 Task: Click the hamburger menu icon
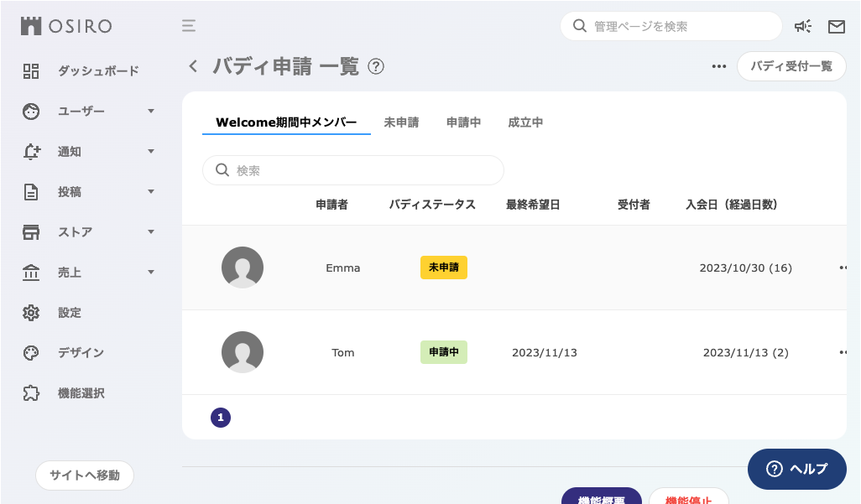pyautogui.click(x=189, y=26)
